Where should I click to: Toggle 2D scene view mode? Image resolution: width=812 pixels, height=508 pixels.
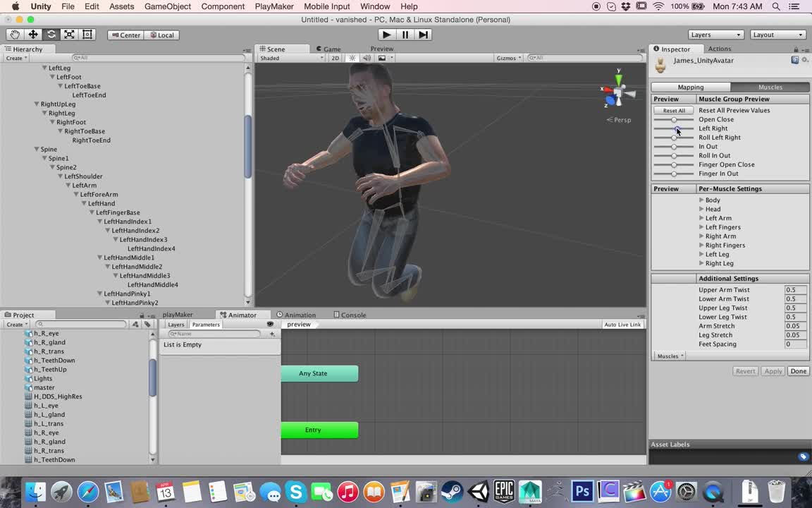(x=335, y=58)
